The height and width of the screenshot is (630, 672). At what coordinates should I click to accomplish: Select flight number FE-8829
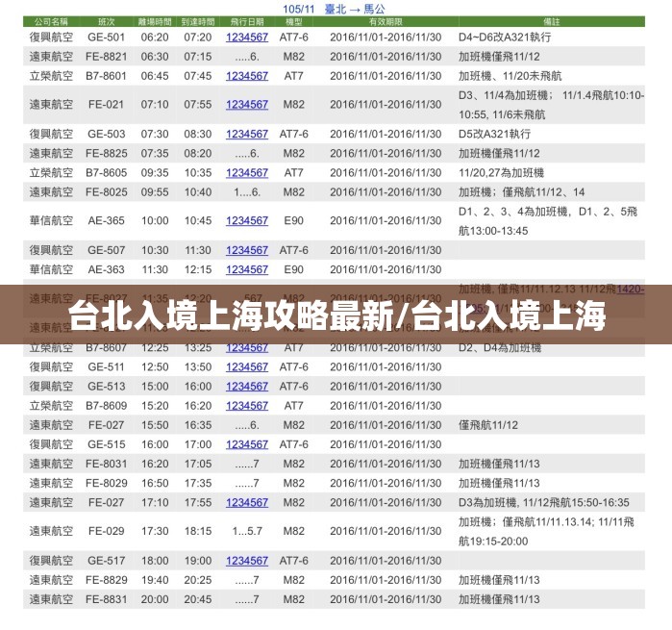(x=107, y=580)
